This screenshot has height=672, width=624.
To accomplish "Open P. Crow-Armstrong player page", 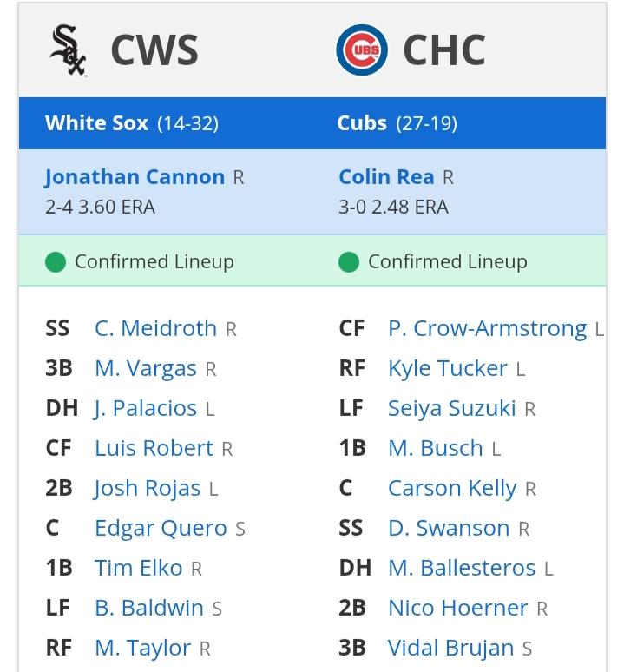I will (x=488, y=329).
